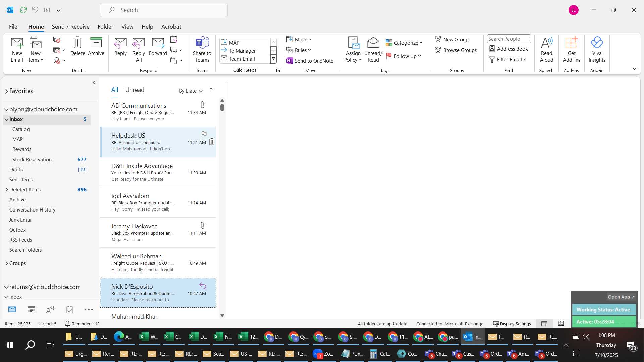The width and height of the screenshot is (644, 362).
Task: Start Read Aloud
Action: 546,50
